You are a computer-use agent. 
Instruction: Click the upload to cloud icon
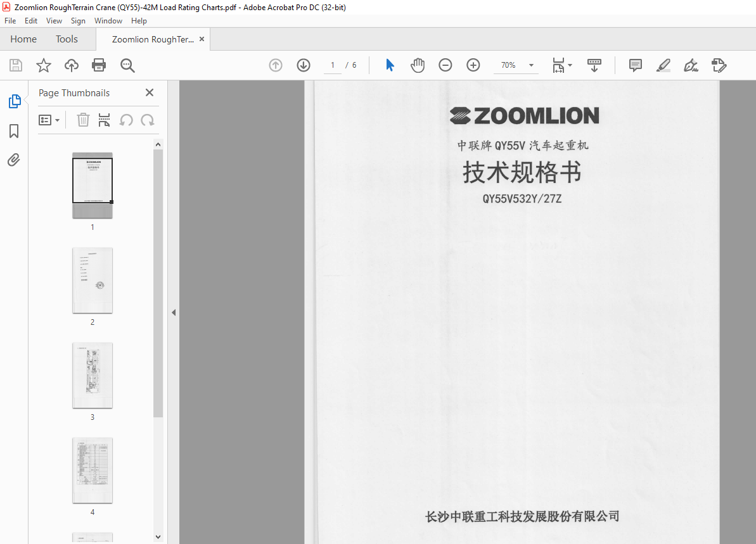click(72, 65)
